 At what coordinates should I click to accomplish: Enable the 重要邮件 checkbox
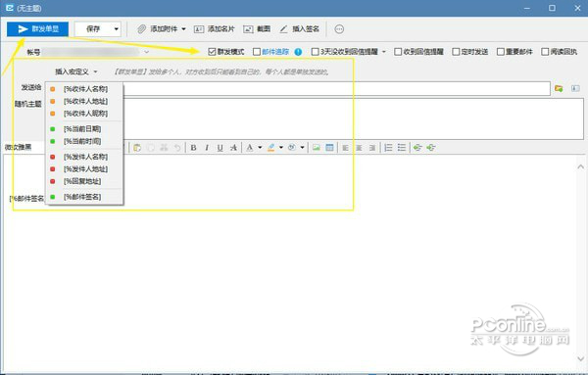[x=500, y=52]
